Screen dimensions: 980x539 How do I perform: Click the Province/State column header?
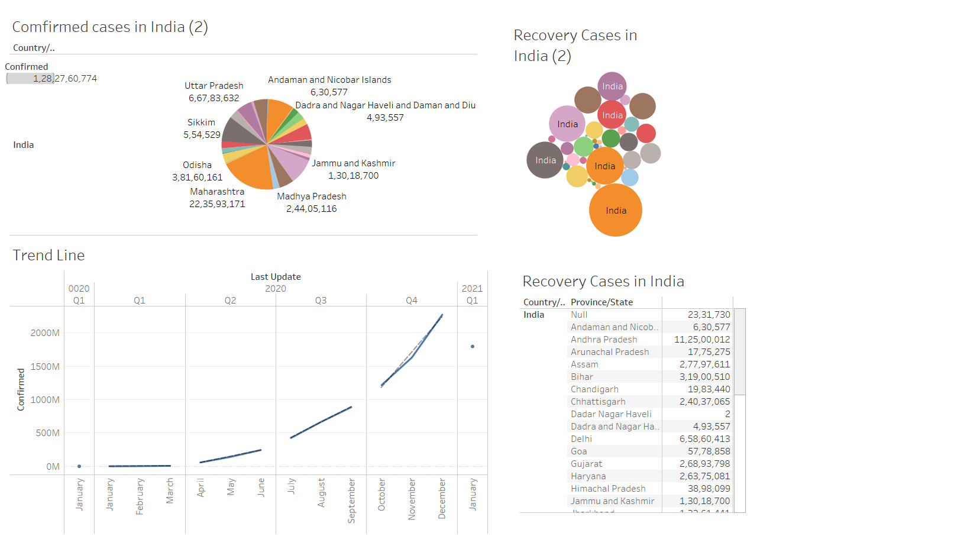tap(601, 302)
